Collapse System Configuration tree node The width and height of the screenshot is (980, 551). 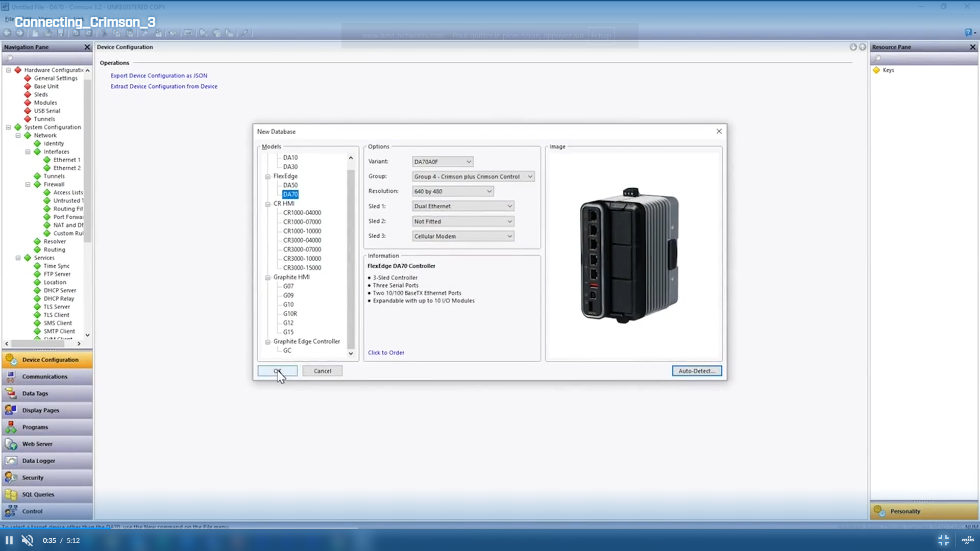8,128
